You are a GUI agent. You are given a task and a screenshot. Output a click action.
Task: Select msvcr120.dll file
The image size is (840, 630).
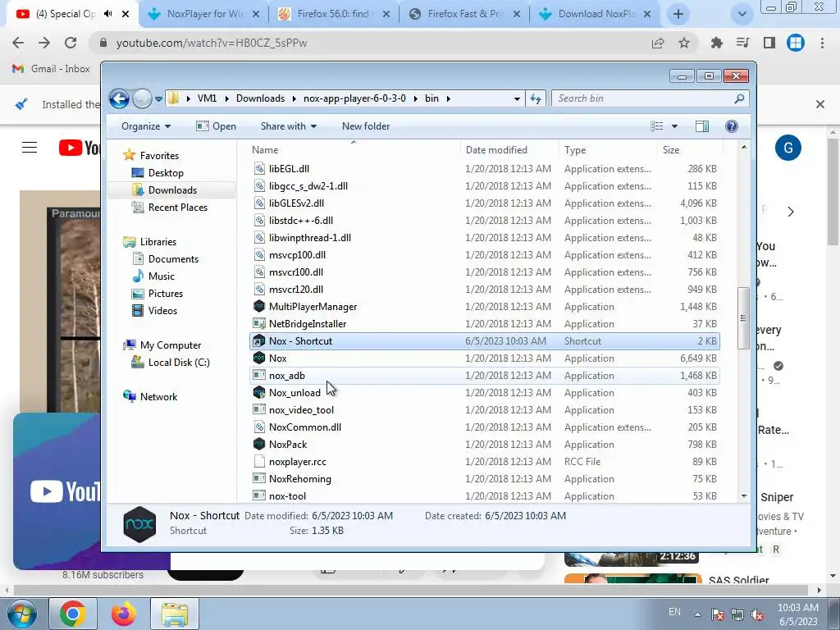[x=295, y=290]
